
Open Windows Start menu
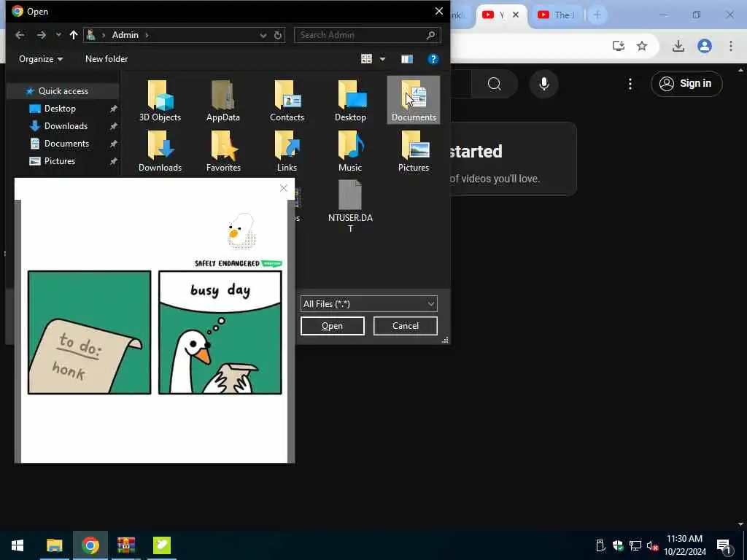(x=18, y=545)
